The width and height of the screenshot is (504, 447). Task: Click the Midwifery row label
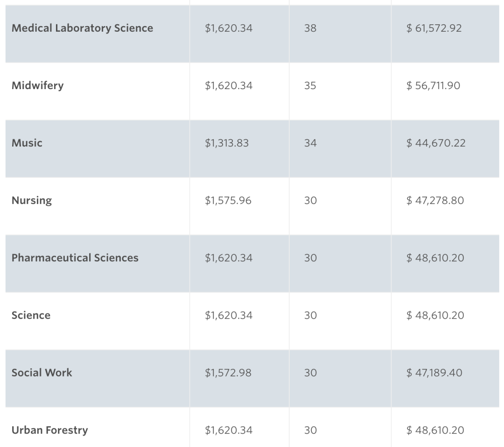(x=38, y=86)
